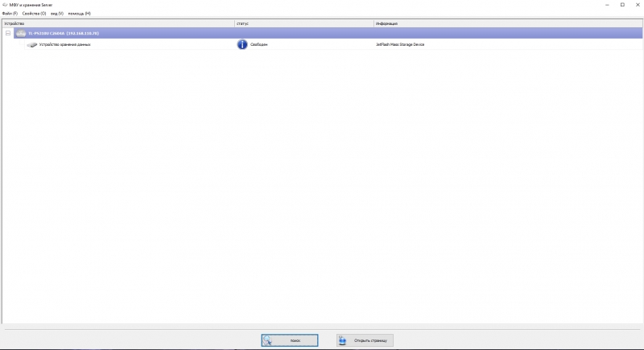Open the Свойства (O) menu
This screenshot has width=644, height=350.
(34, 14)
